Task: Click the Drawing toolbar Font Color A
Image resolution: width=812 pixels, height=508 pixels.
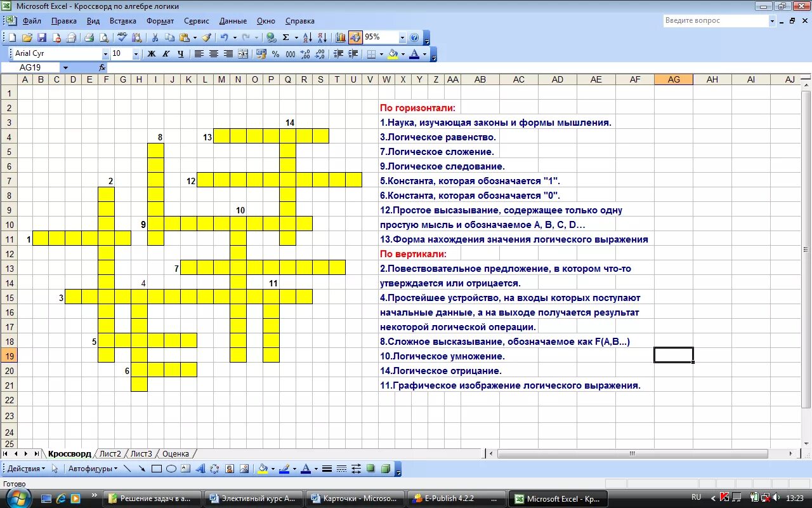Action: [306, 469]
